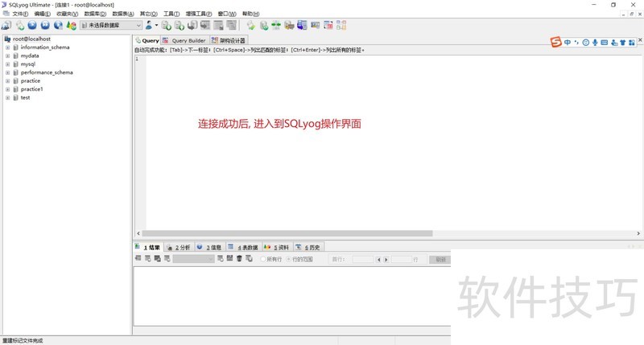Open the 编辑(E) menu
This screenshot has height=345, width=644.
click(x=43, y=14)
